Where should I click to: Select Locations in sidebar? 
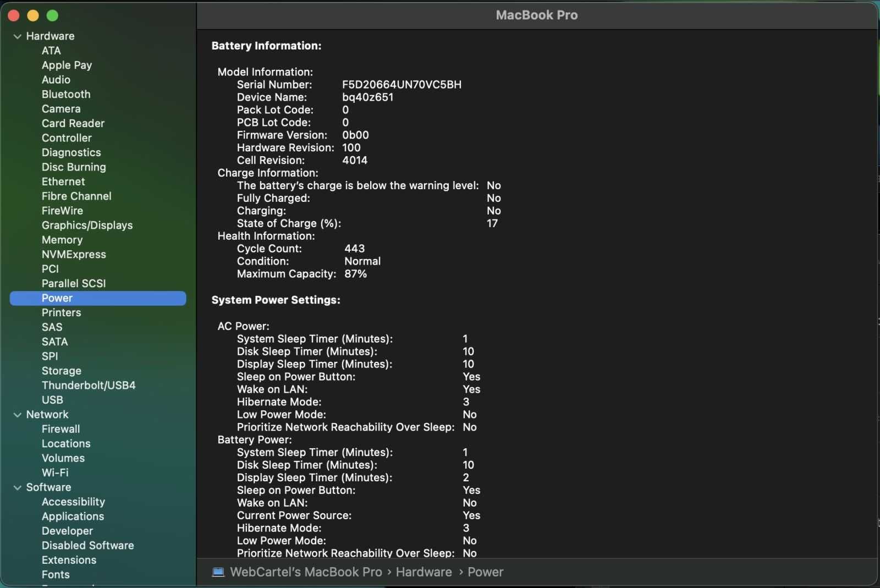tap(66, 444)
